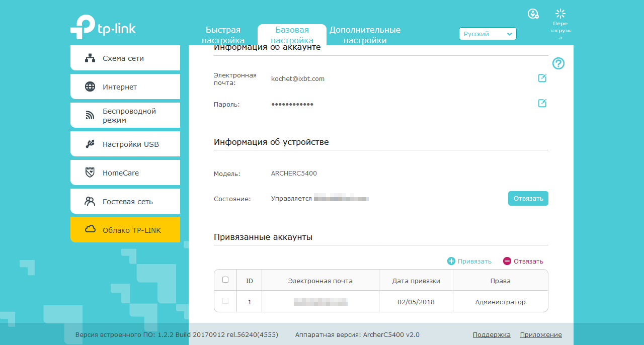Open Интернет settings section
Image resolution: width=644 pixels, height=345 pixels.
[x=125, y=87]
